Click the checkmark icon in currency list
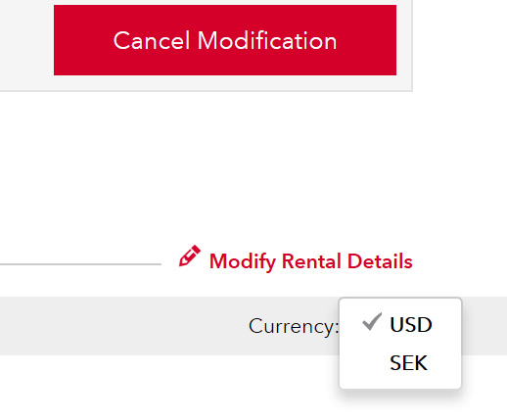 pos(372,322)
